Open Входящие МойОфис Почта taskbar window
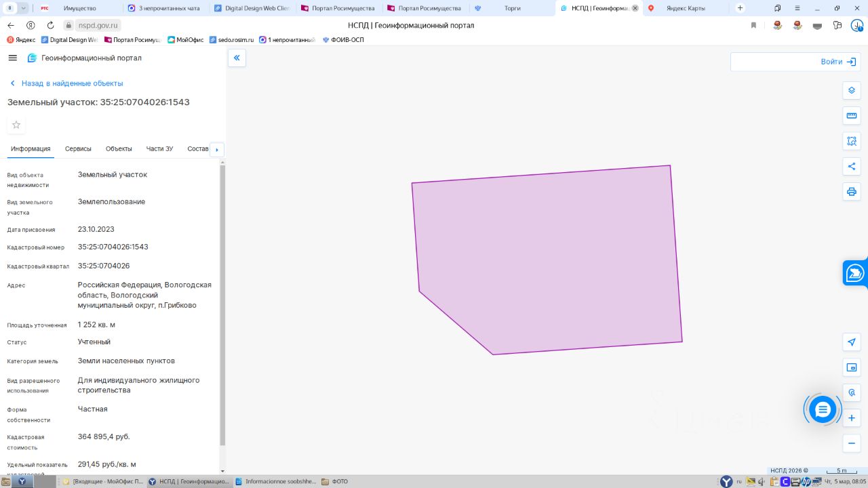The height and width of the screenshot is (488, 868). pos(102,482)
